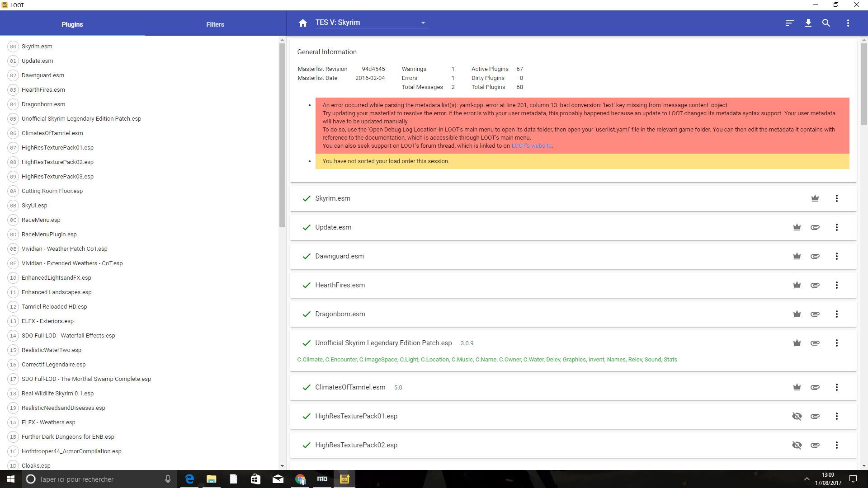
Task: Select Tamriel Reloaded HD.esp in sidebar
Action: (140, 307)
